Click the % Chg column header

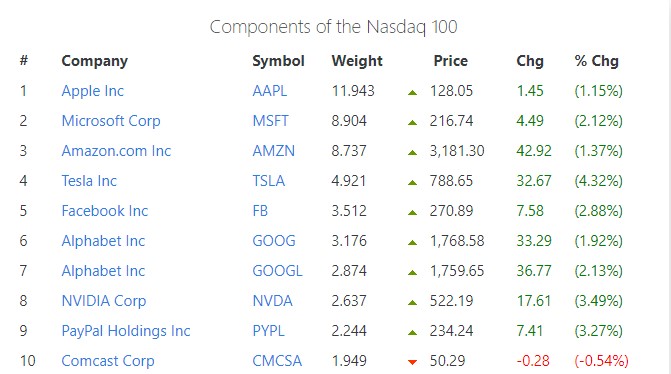pyautogui.click(x=597, y=61)
